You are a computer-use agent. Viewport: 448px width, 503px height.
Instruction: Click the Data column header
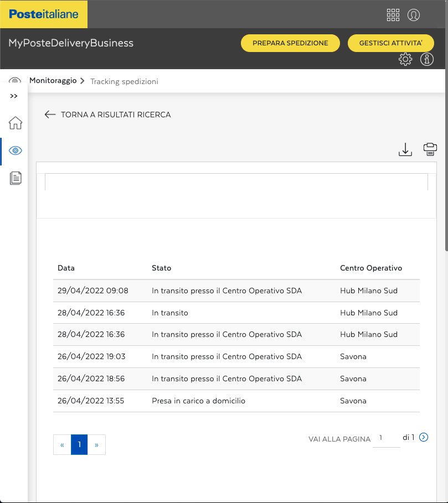click(x=66, y=268)
